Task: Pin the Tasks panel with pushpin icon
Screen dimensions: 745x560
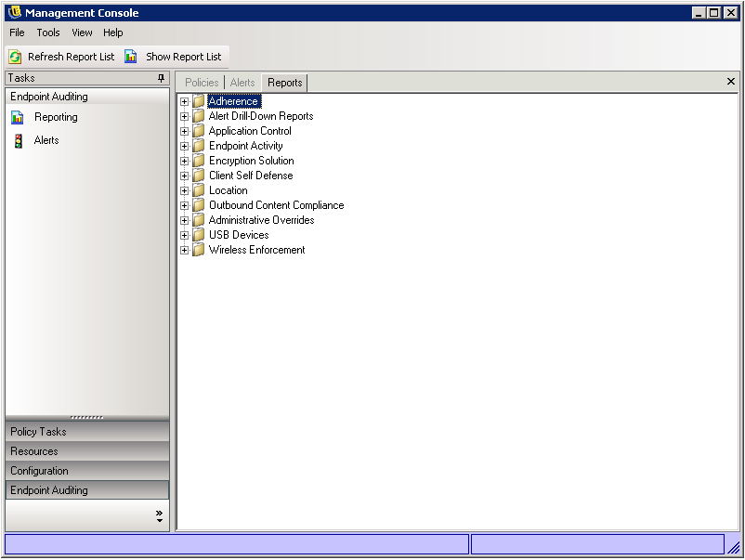Action: (x=161, y=79)
